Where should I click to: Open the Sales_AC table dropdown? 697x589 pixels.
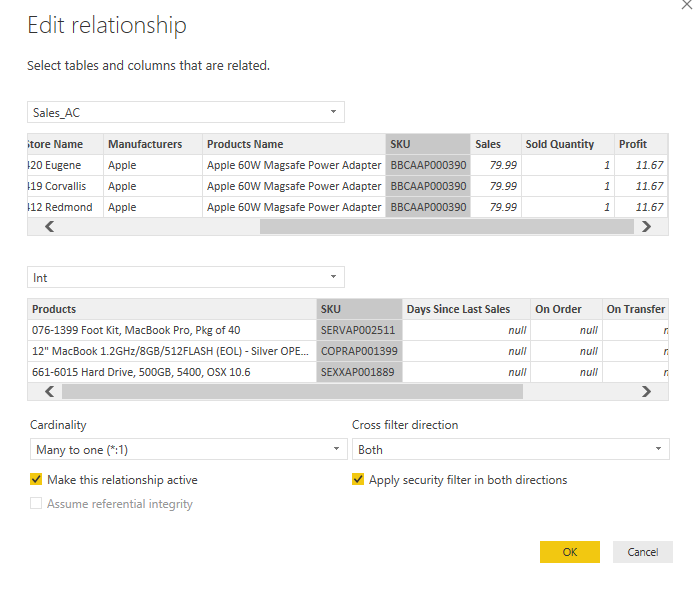[x=186, y=112]
